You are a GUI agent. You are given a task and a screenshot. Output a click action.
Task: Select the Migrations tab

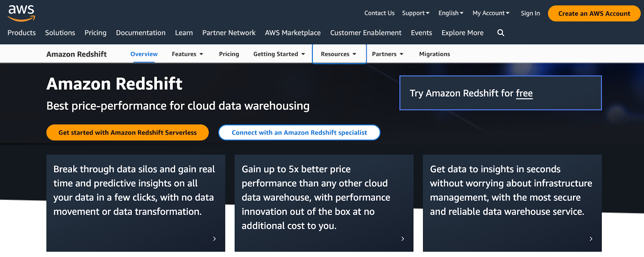[x=435, y=54]
